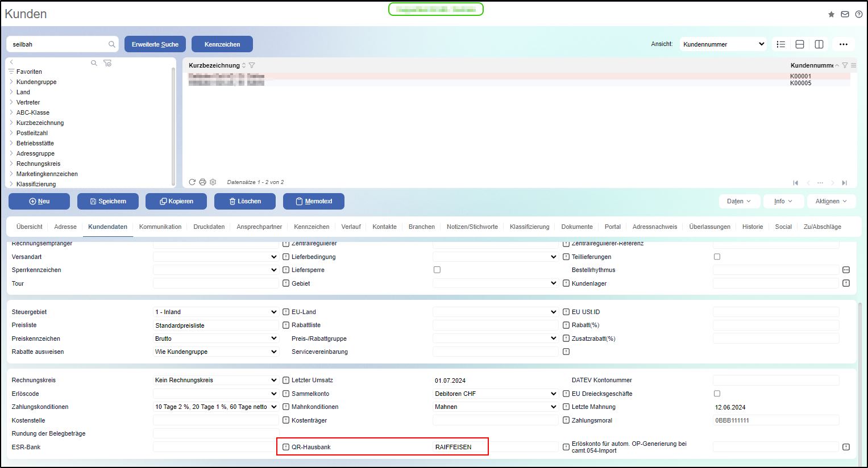Click the filter icon beside Kurzbezeichnung column
The width and height of the screenshot is (868, 468).
(252, 65)
